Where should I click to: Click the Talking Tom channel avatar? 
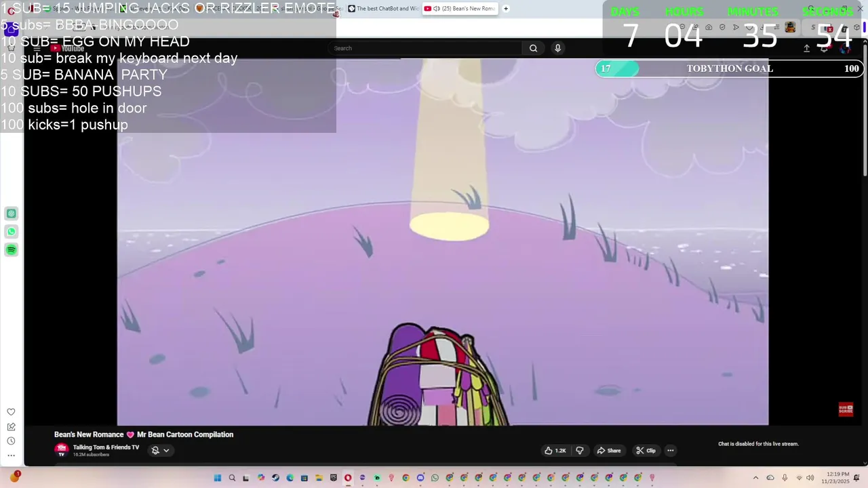[x=62, y=450]
